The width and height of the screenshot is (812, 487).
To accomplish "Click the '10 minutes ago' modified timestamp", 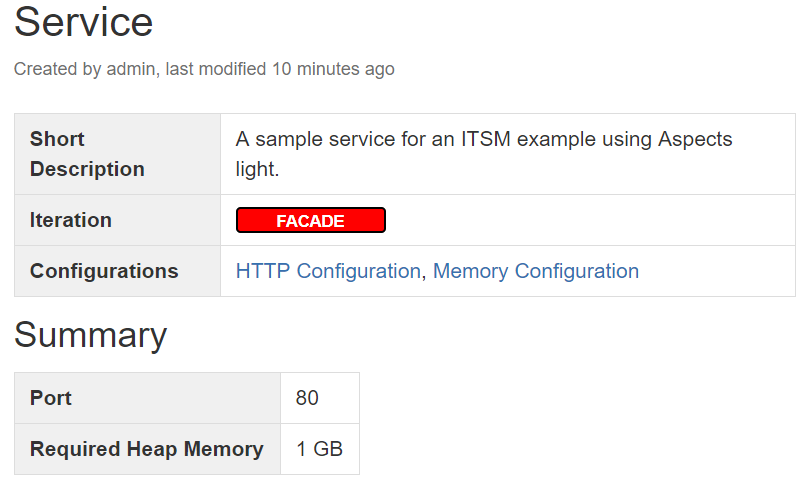I will (333, 69).
